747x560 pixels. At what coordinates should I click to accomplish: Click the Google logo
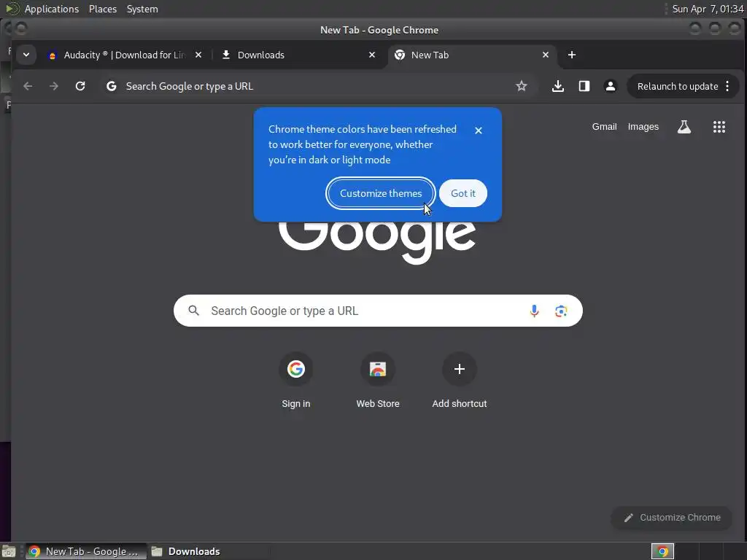[x=378, y=242]
